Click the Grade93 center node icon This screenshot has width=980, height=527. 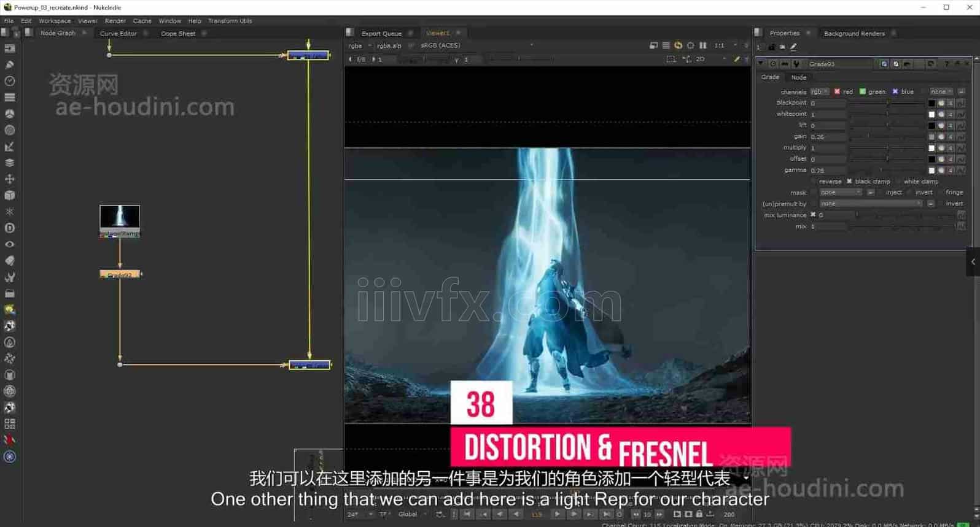(x=773, y=64)
